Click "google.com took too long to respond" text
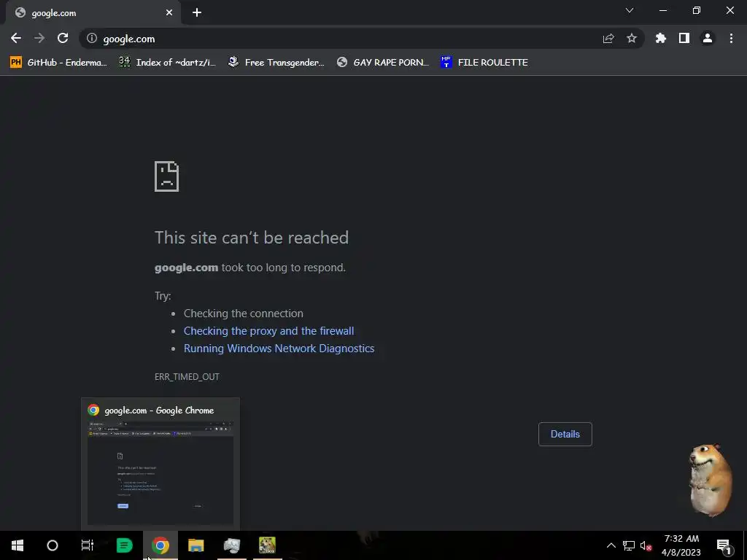This screenshot has width=747, height=560. [x=250, y=268]
